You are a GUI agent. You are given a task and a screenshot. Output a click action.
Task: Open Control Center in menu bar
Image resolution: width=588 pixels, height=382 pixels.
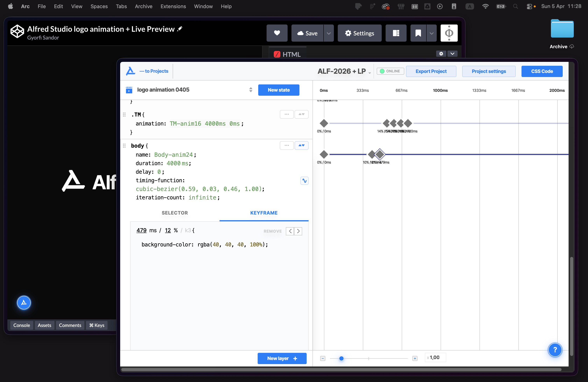coord(529,6)
